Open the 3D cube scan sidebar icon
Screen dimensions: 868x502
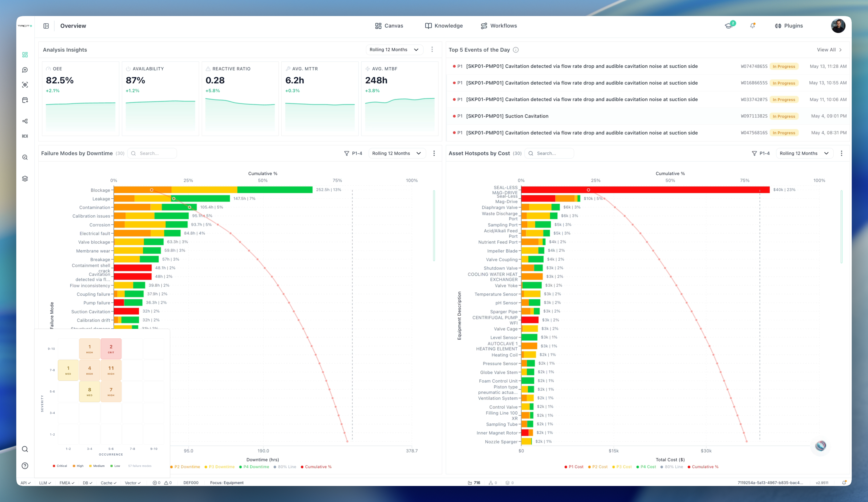click(x=25, y=85)
